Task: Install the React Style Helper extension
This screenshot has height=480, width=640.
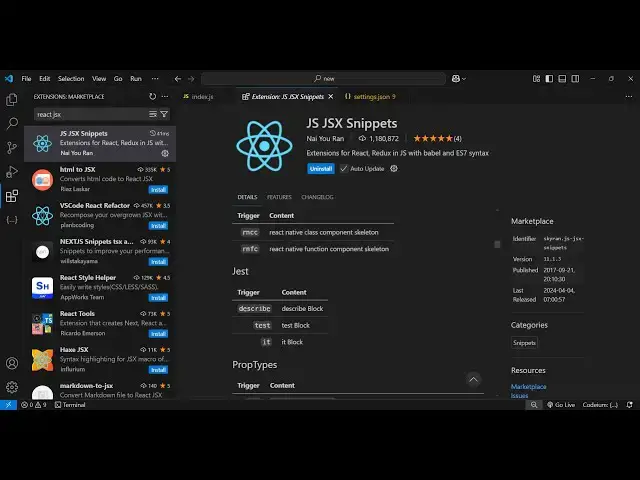Action: pyautogui.click(x=158, y=298)
